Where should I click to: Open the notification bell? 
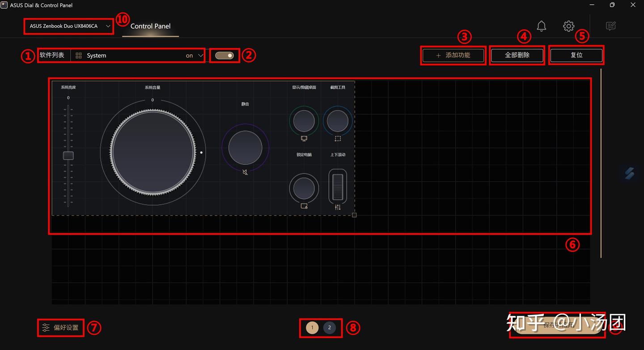click(x=541, y=26)
